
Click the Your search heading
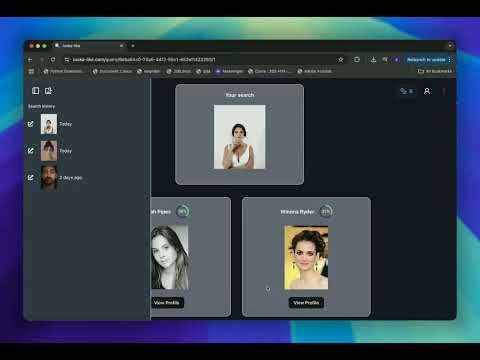(x=240, y=95)
